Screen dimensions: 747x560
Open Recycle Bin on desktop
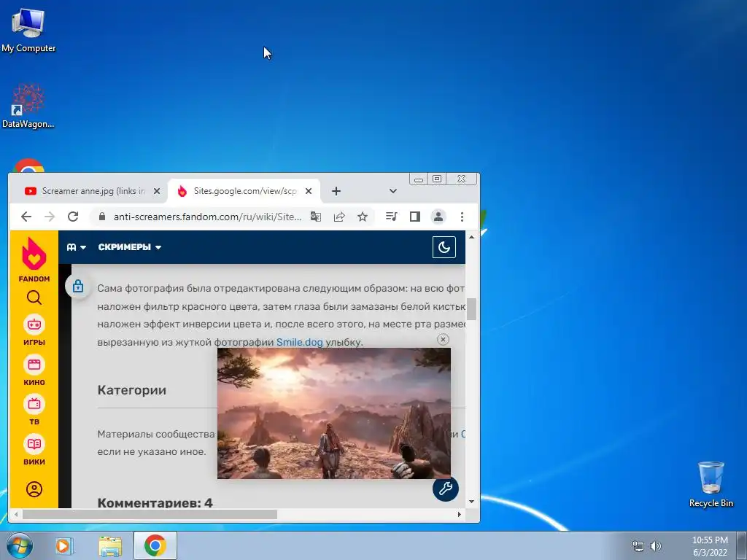click(711, 484)
